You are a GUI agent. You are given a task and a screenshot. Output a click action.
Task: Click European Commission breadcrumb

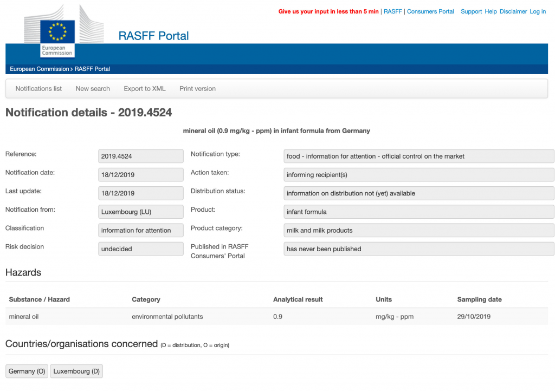click(39, 69)
